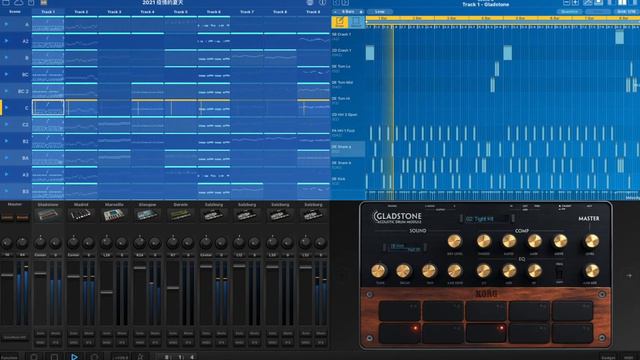Viewport: 640px width, 360px height.
Task: Open the 8 Bars length dropdown
Action: tap(348, 12)
